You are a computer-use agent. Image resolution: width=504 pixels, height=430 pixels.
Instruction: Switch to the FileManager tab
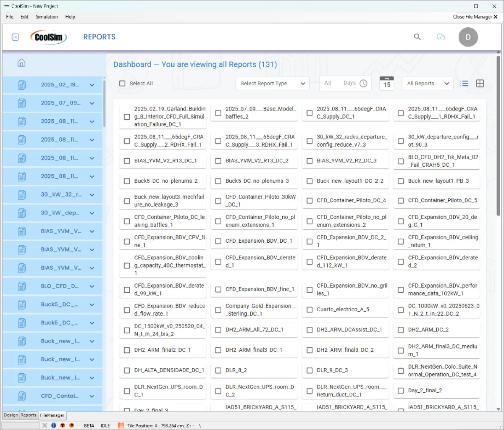(52, 415)
